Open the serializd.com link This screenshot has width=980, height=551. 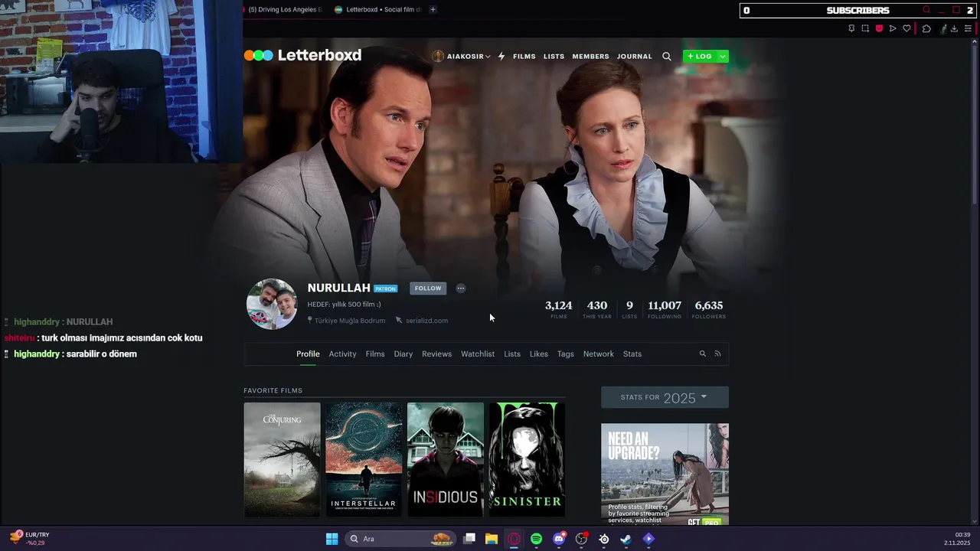pos(426,321)
